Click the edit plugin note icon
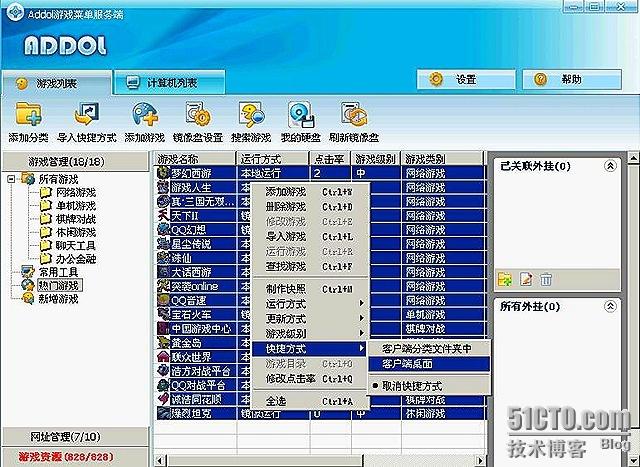Screen dimensions: 640x467 [526, 280]
